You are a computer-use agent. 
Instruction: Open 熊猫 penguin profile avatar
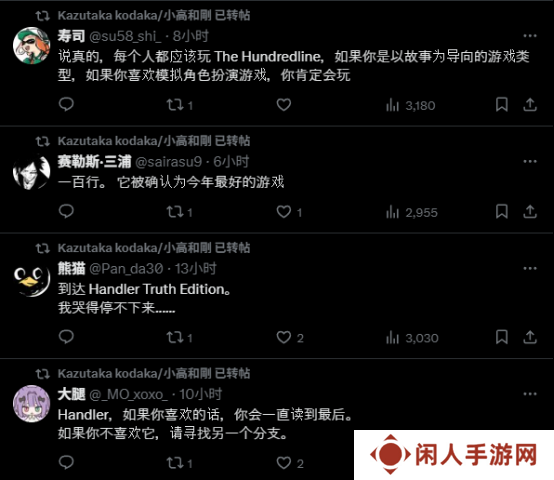click(x=31, y=279)
